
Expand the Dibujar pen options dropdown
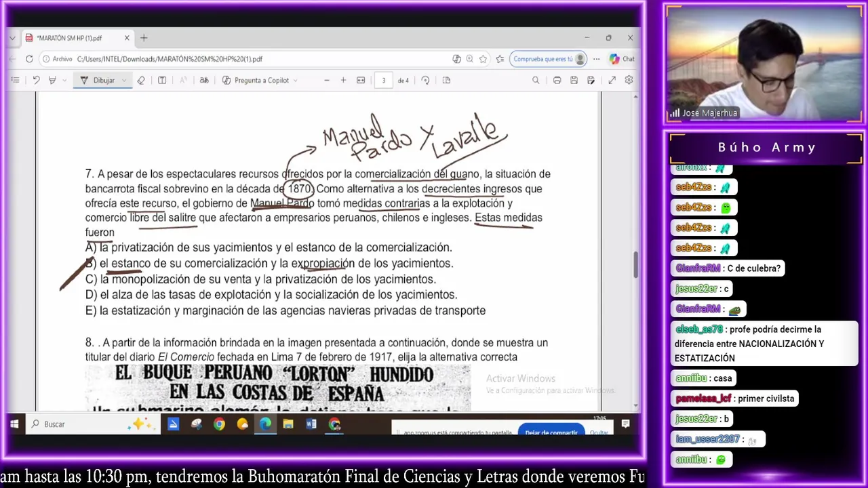coord(124,80)
